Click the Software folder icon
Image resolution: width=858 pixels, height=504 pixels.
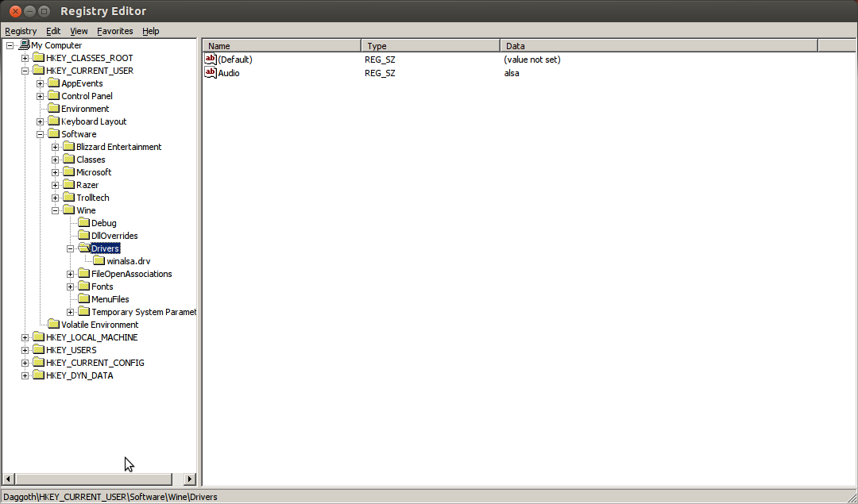[x=54, y=134]
